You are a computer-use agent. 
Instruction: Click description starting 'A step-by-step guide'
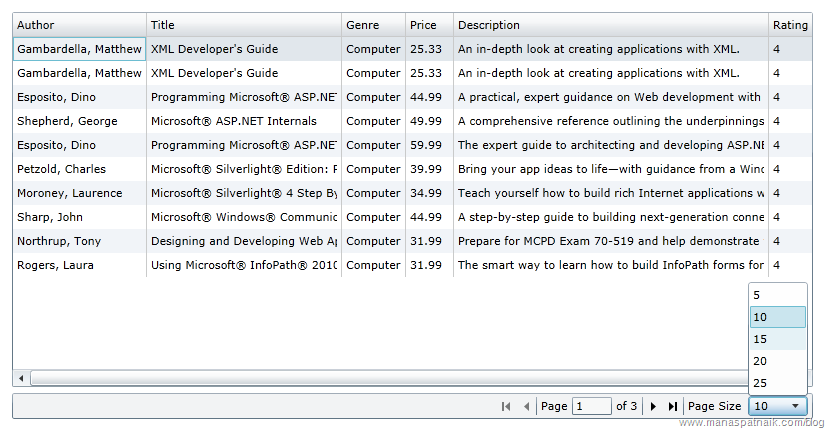click(x=611, y=217)
